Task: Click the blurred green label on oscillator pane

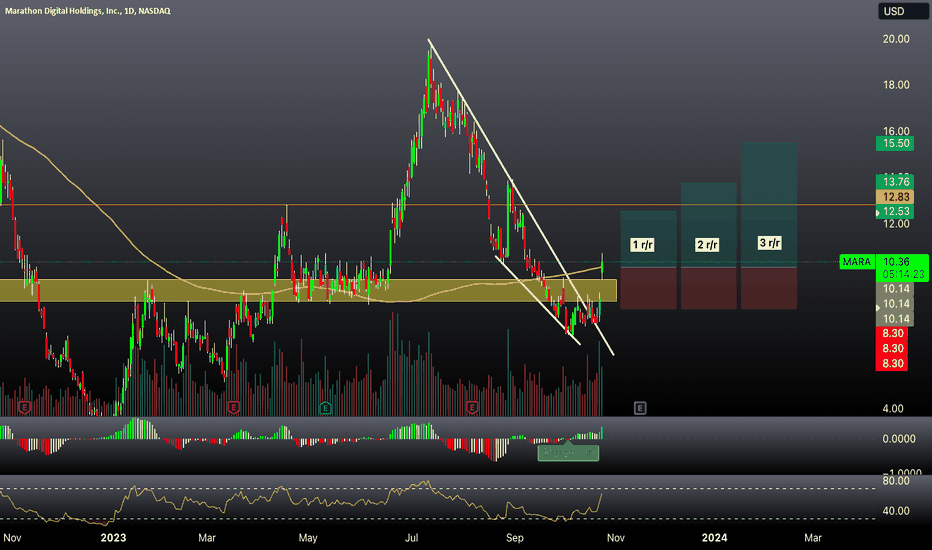Action: tap(568, 453)
